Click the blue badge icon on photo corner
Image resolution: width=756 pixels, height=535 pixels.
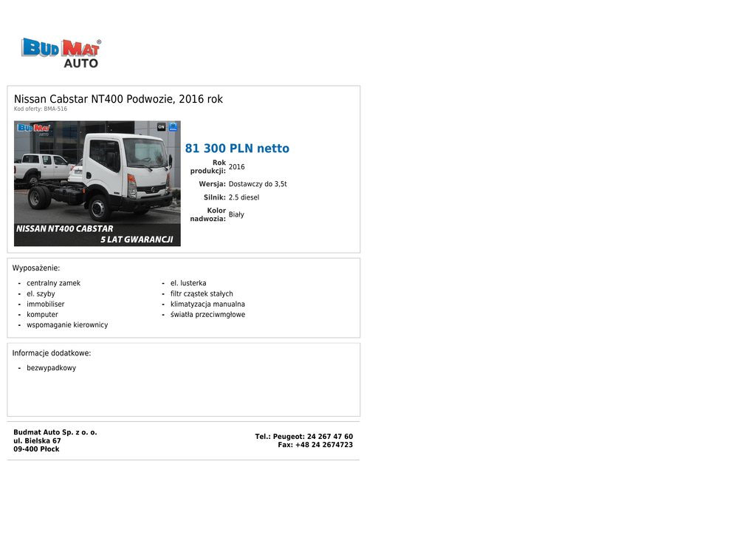(173, 127)
